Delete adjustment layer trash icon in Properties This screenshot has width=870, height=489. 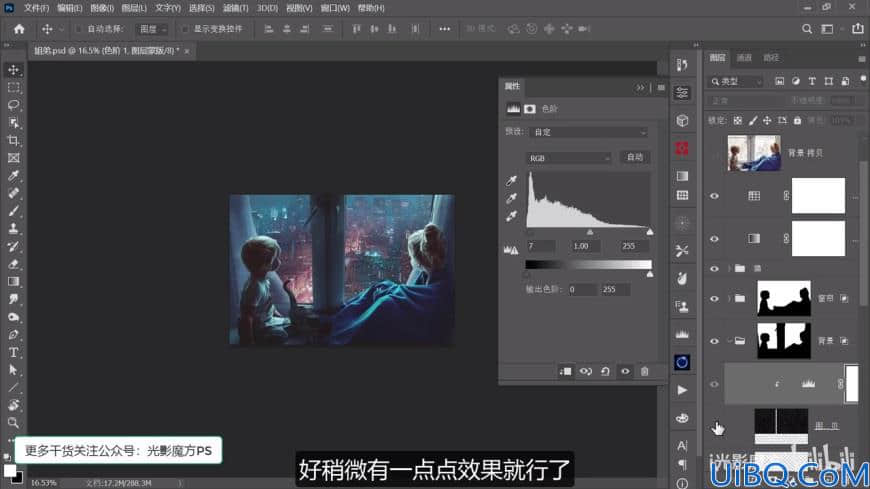click(x=644, y=371)
